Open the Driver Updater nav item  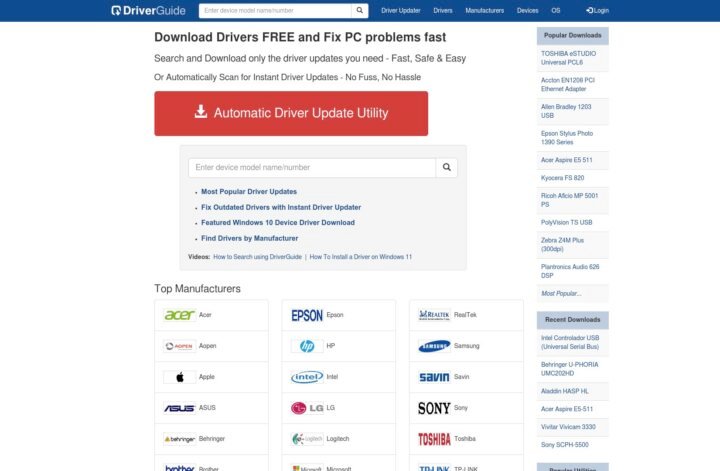point(401,11)
